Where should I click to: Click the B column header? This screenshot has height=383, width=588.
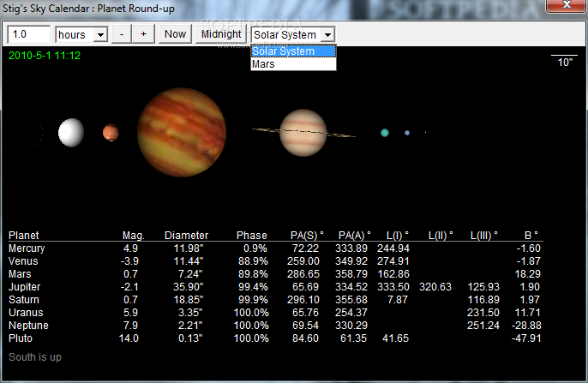pyautogui.click(x=531, y=236)
